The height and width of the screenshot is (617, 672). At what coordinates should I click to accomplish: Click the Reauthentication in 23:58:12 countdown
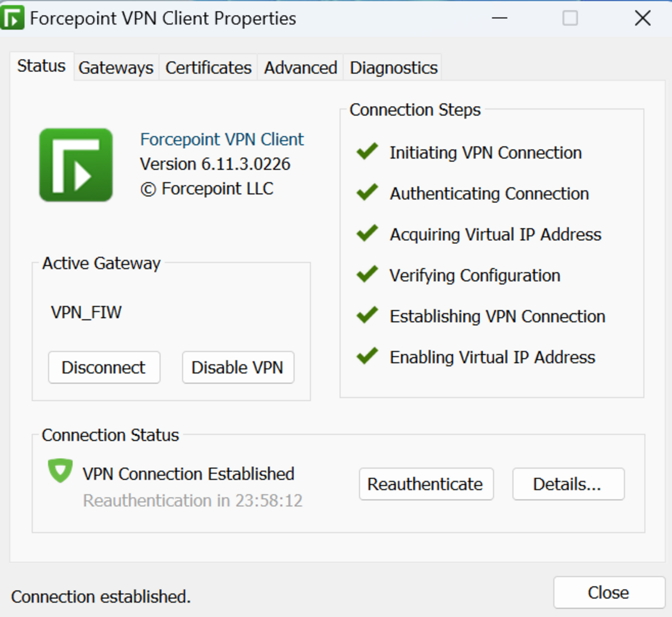193,500
